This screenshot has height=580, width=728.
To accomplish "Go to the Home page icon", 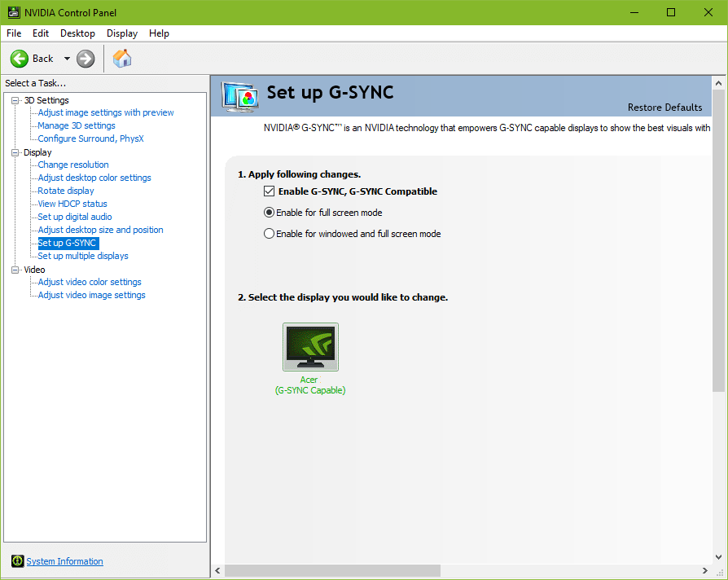I will coord(122,59).
